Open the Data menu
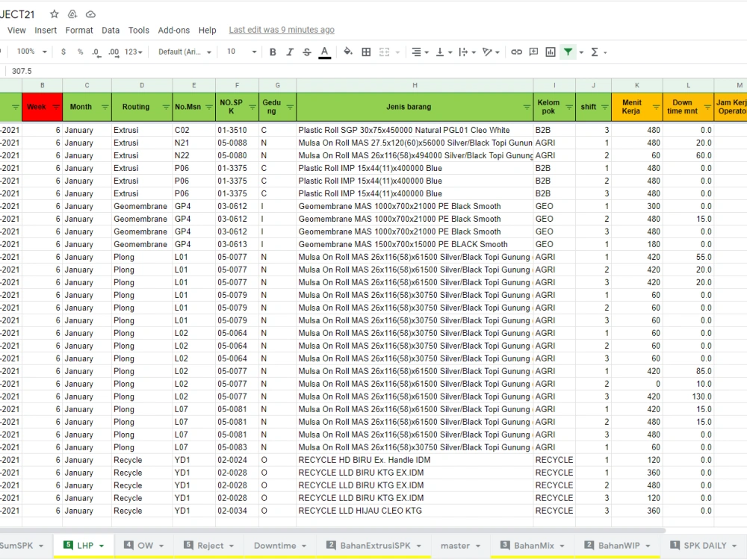The width and height of the screenshot is (747, 560). pyautogui.click(x=111, y=30)
